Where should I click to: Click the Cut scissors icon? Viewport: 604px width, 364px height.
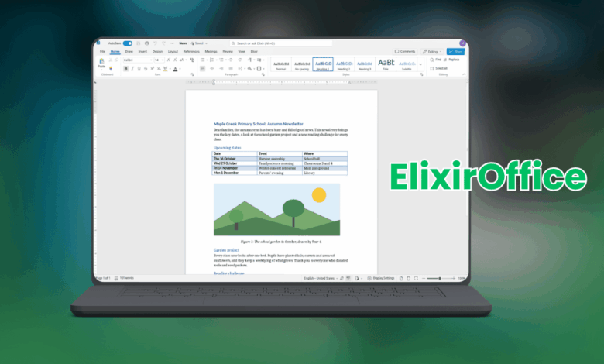(x=111, y=60)
